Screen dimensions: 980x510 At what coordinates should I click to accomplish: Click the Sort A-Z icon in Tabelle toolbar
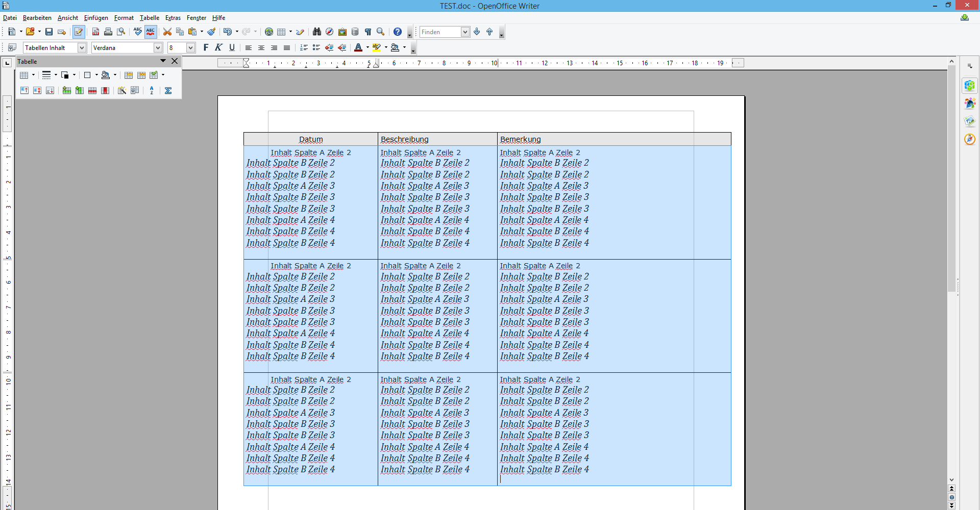point(152,90)
